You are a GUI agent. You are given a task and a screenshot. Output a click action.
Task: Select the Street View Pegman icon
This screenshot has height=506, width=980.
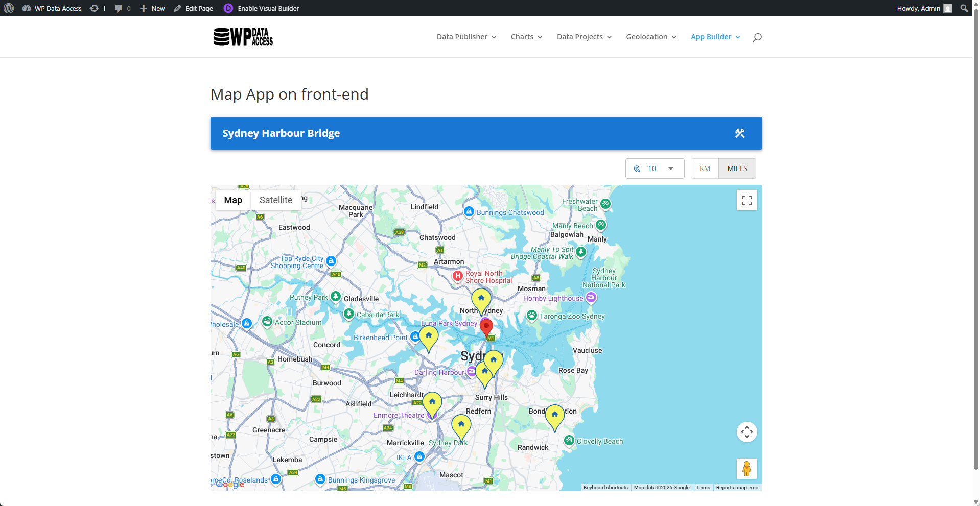[x=746, y=468]
